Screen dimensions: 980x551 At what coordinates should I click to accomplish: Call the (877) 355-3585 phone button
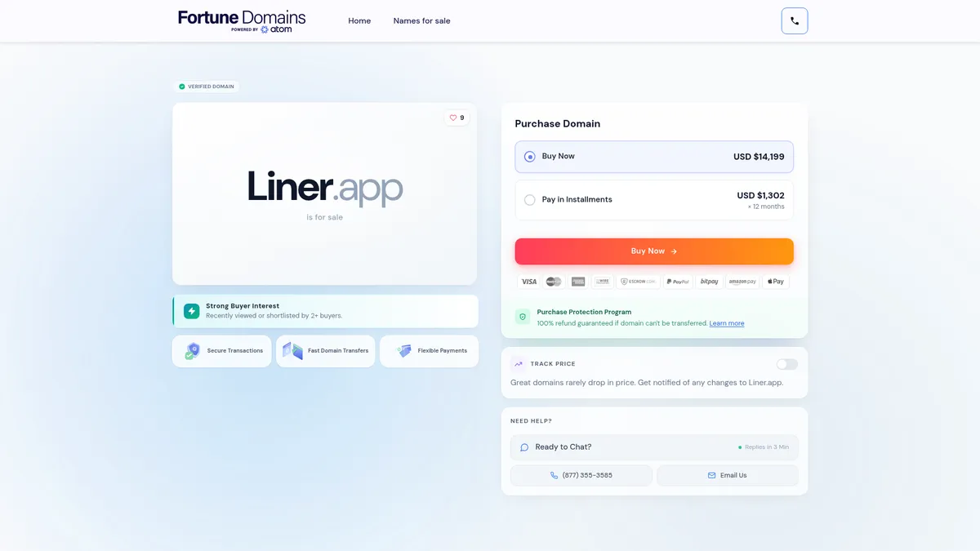coord(581,475)
